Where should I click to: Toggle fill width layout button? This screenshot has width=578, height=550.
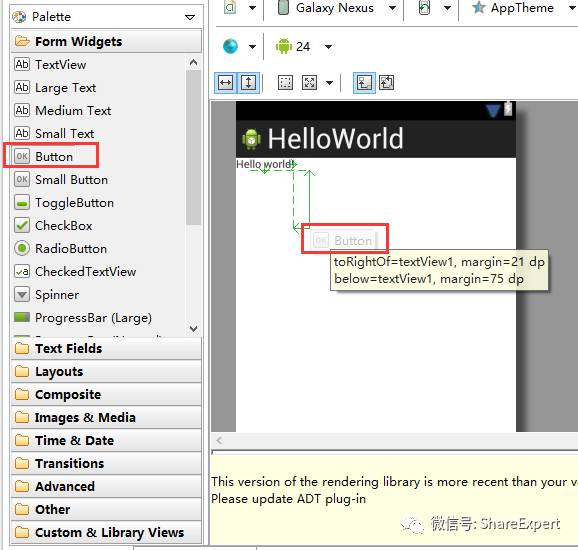point(225,83)
